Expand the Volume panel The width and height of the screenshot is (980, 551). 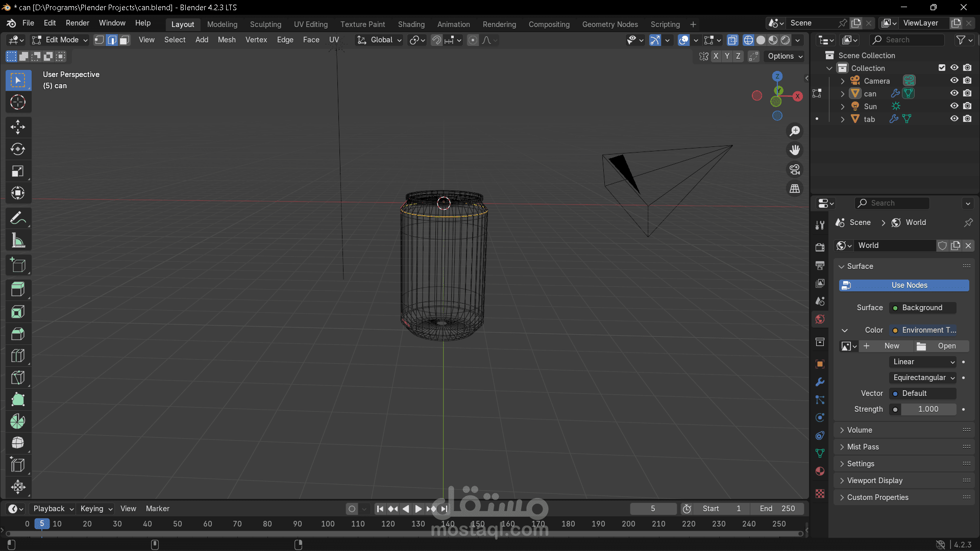coord(860,430)
